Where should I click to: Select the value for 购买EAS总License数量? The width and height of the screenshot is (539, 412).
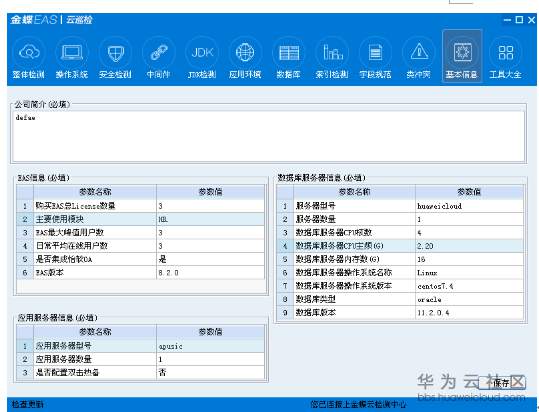(210, 206)
